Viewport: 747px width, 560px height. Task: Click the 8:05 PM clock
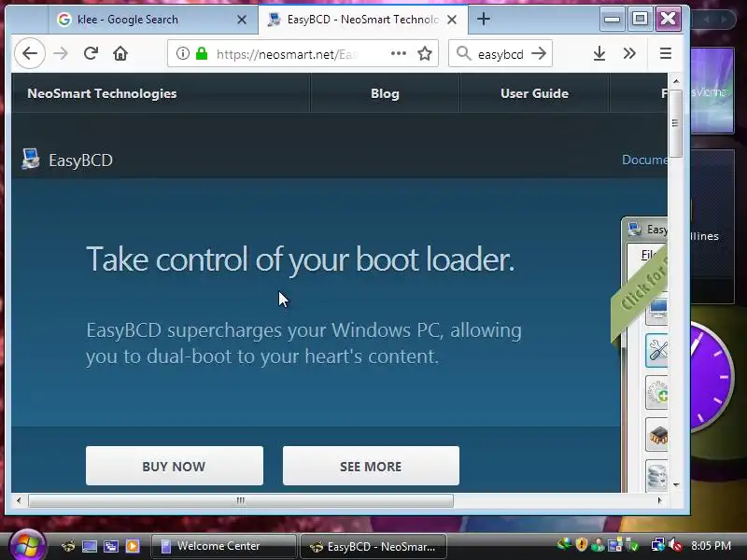[x=711, y=545]
